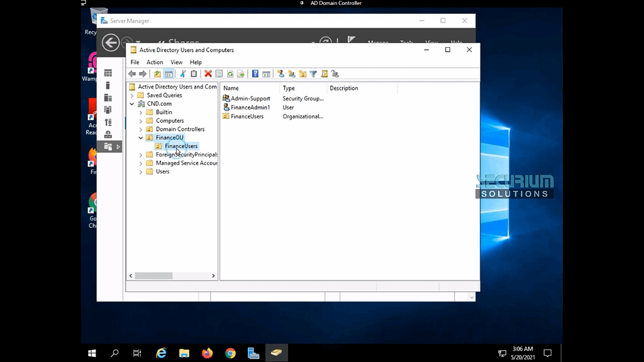The image size is (644, 362).
Task: Click the Refresh toolbar icon
Action: (x=230, y=74)
